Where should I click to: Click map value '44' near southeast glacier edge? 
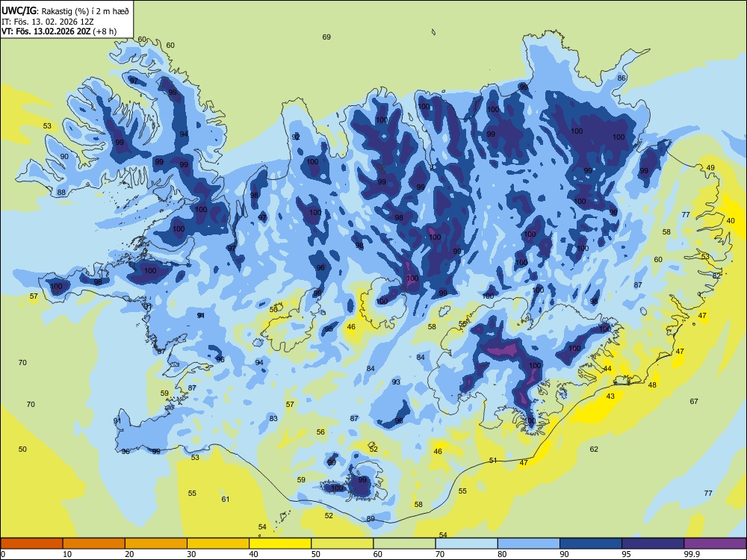[x=607, y=369]
